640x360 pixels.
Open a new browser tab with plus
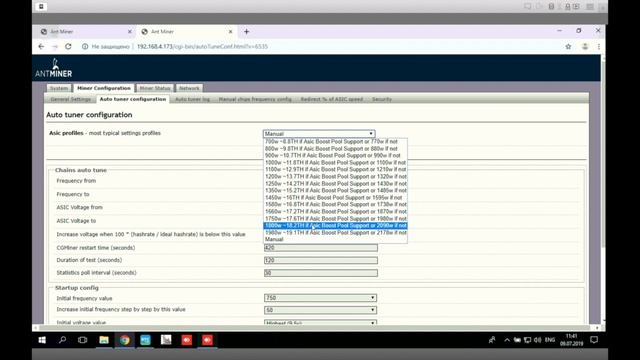tap(247, 31)
